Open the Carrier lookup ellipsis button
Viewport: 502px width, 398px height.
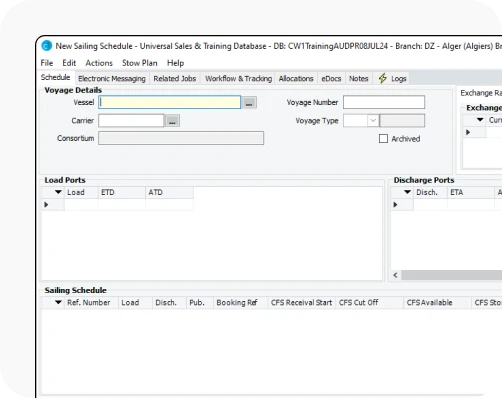(x=172, y=121)
